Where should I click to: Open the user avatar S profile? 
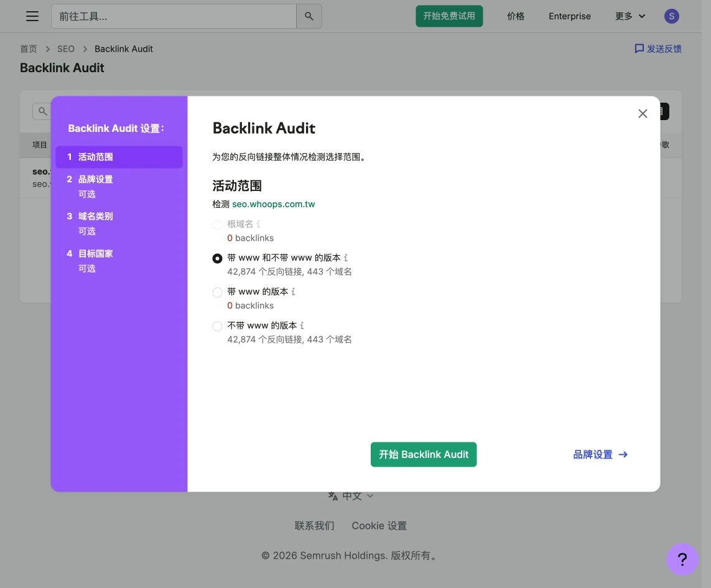[x=672, y=16]
